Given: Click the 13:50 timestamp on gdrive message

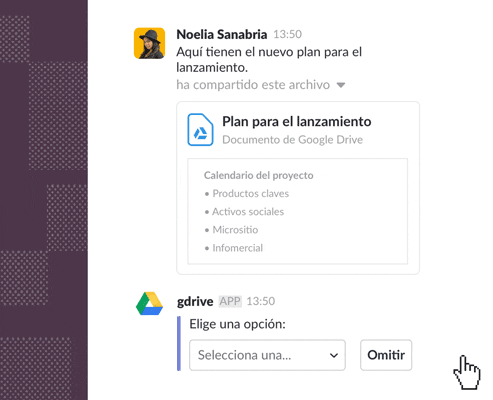Looking at the screenshot, I should pos(261,301).
